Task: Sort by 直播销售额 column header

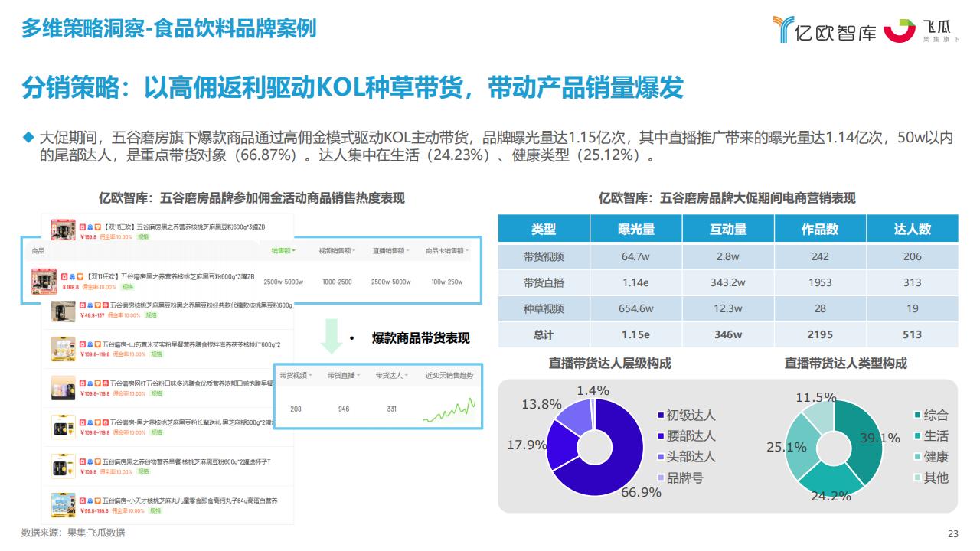Action: (x=390, y=250)
